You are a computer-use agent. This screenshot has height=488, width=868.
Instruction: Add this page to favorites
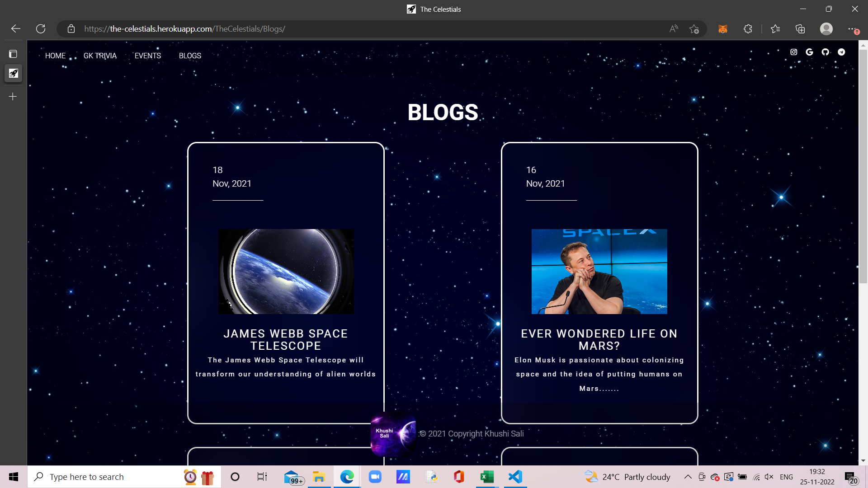coord(694,29)
